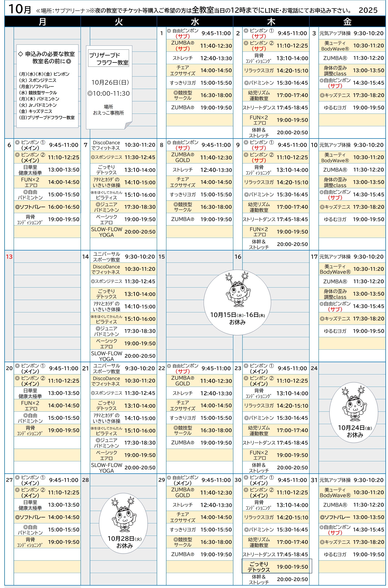Click the 申込みの必要な教室 legend box

tap(47, 86)
